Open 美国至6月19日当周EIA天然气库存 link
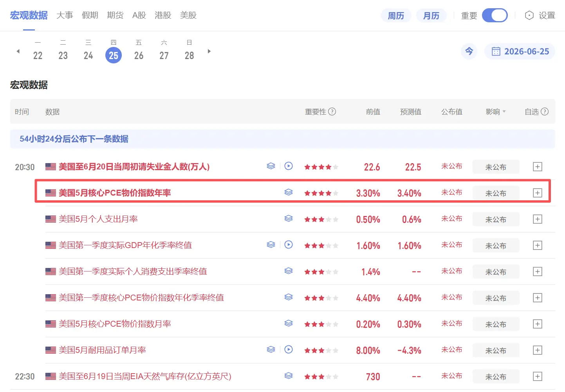Screen dimensions: 565x392 (145, 376)
